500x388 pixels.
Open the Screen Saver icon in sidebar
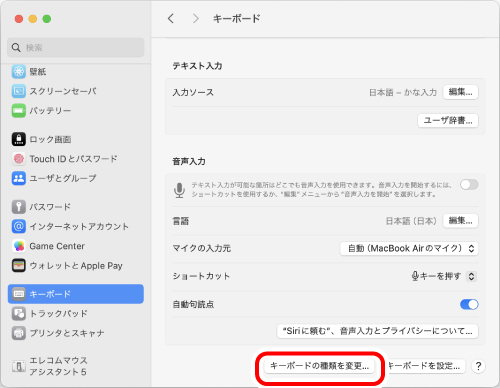[x=19, y=91]
